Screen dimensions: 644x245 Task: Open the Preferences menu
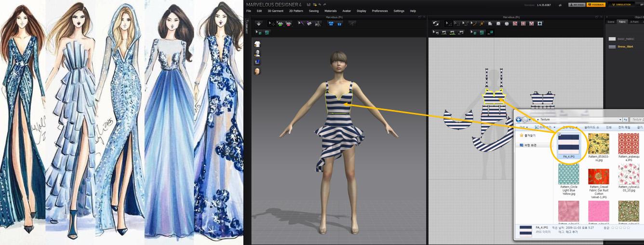(x=380, y=11)
